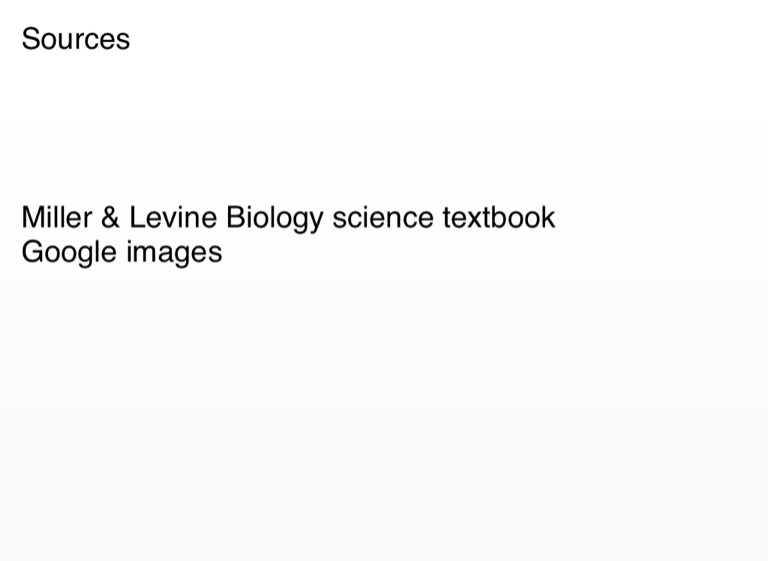Place cursor just before the word Google
This screenshot has width=768, height=561.
[x=21, y=252]
